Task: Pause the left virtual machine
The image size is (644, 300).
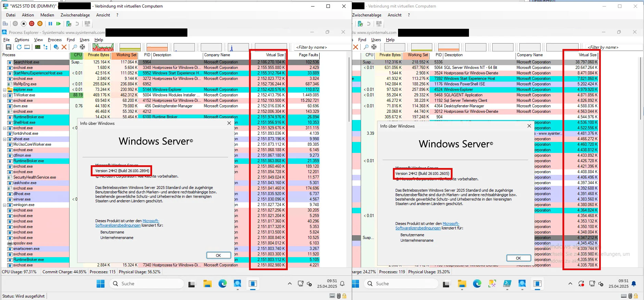Action: point(50,24)
